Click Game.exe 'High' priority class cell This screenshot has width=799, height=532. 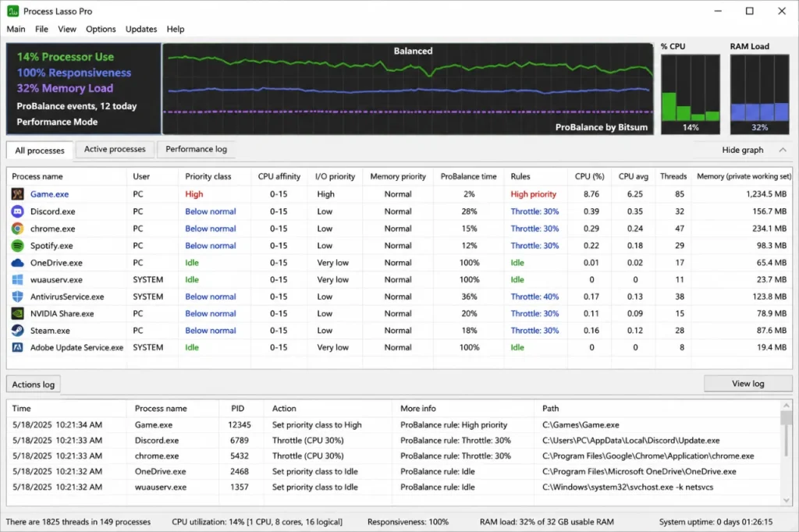194,194
